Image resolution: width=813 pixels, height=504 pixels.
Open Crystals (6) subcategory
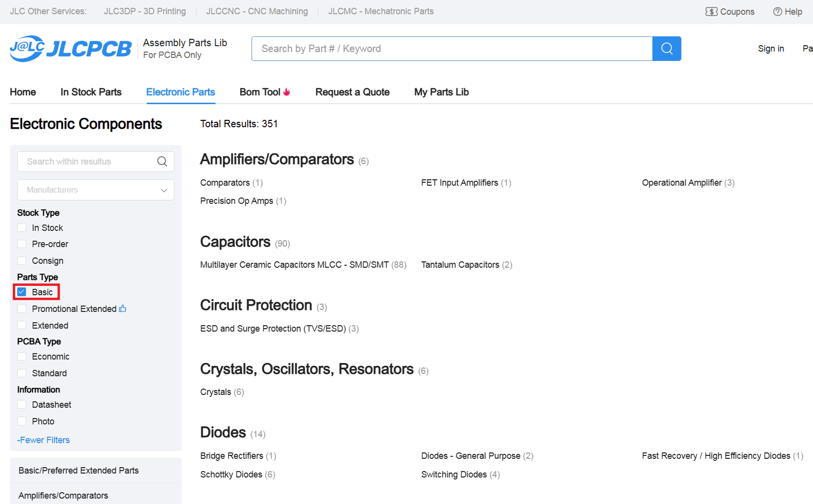[222, 392]
